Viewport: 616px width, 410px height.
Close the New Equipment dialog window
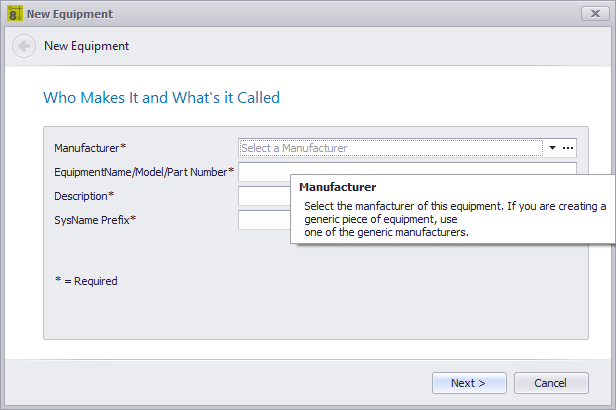coord(595,14)
